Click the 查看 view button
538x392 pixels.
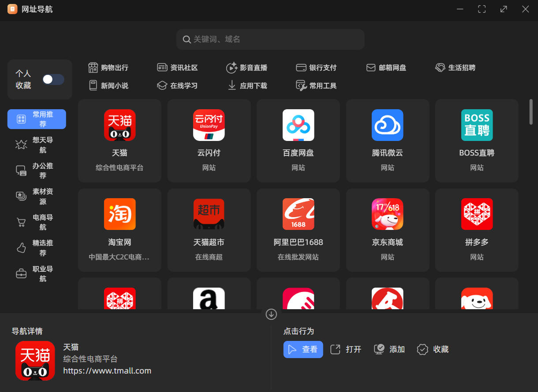click(303, 349)
